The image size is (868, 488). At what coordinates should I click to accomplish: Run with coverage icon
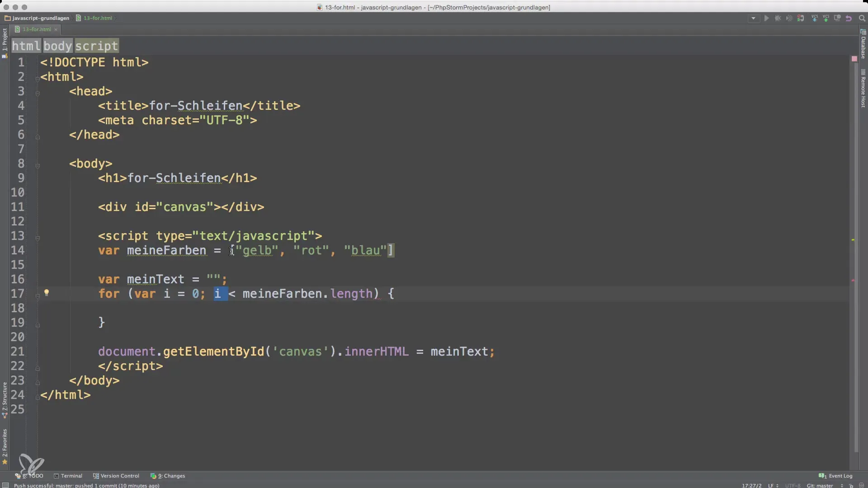(x=789, y=19)
